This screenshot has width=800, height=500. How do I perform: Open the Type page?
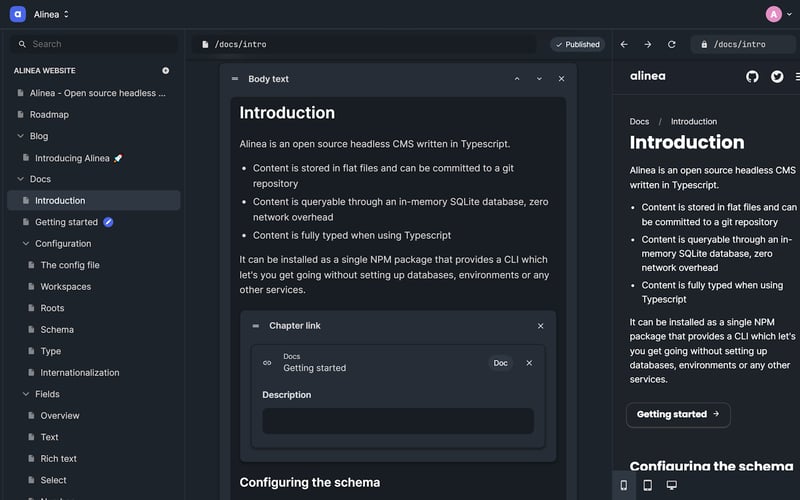51,351
